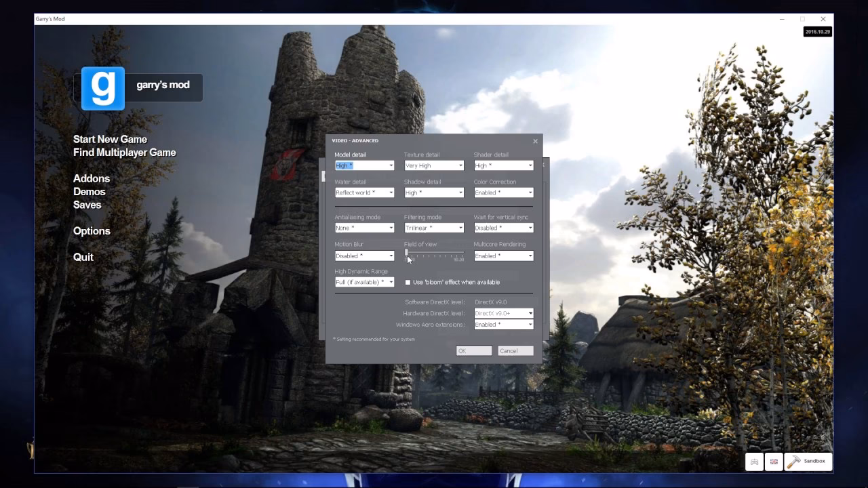Screen dimensions: 868x488
Task: Minimize the Garry's Mod window
Action: point(782,19)
